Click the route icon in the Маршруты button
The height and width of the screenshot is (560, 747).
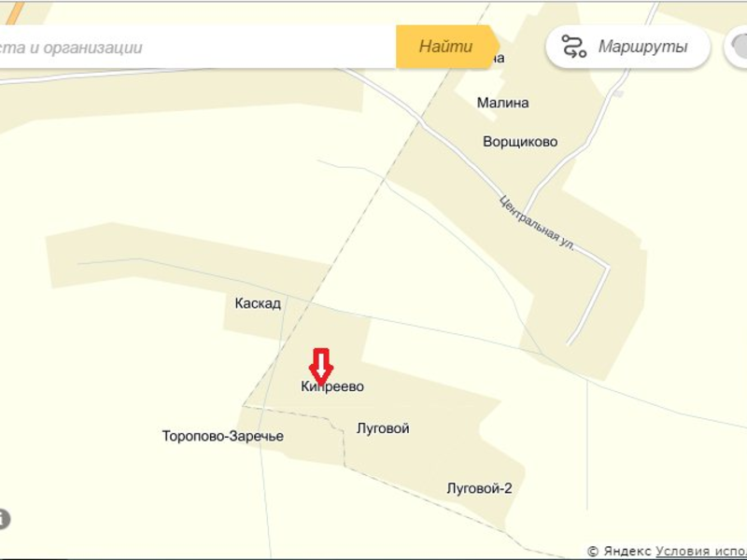pos(573,47)
